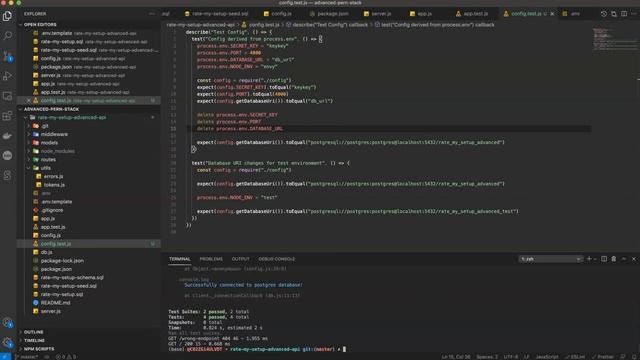Open editor more actions ellipsis at top right
Image resolution: width=640 pixels, height=360 pixels.
pyautogui.click(x=634, y=13)
